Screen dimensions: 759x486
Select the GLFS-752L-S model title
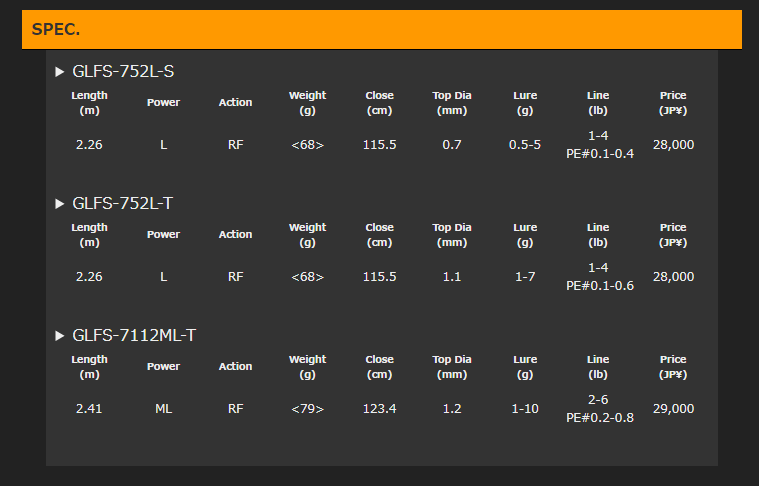coord(123,72)
